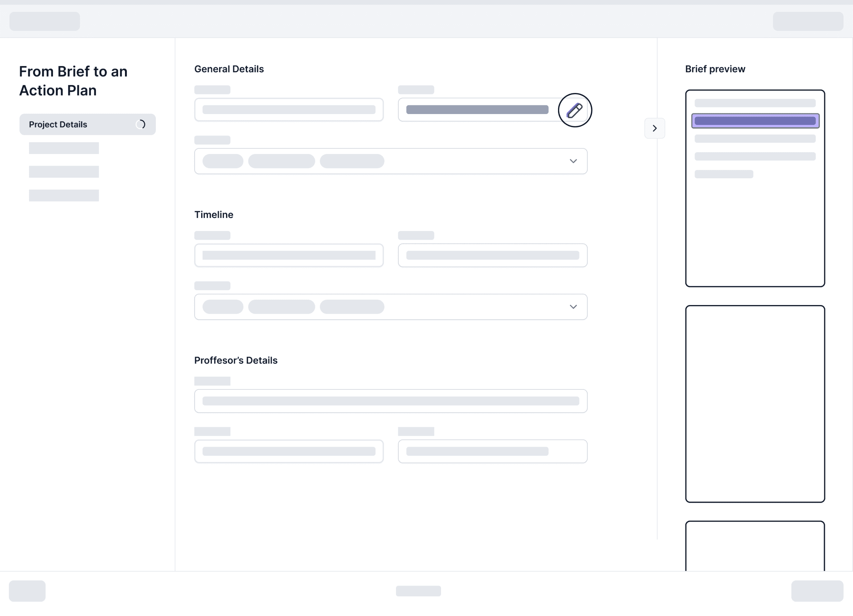This screenshot has width=853, height=616.
Task: Click the third placeholder item in the sidebar
Action: click(x=64, y=195)
